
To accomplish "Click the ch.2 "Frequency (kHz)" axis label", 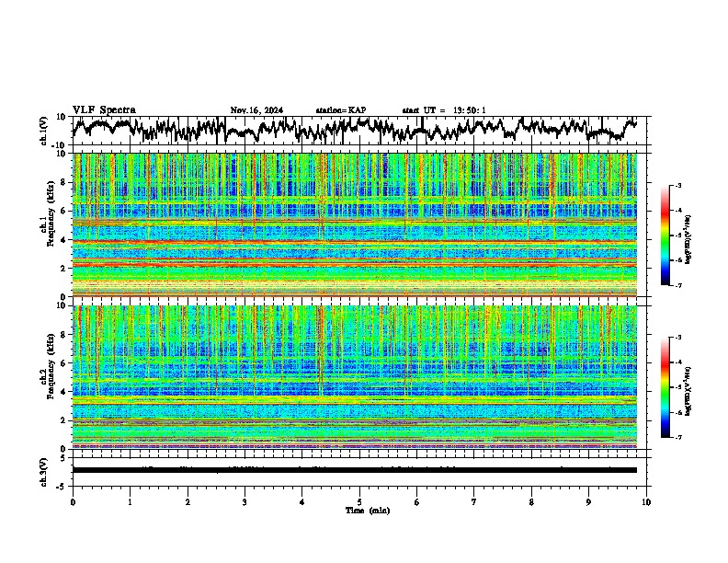I will tap(51, 366).
